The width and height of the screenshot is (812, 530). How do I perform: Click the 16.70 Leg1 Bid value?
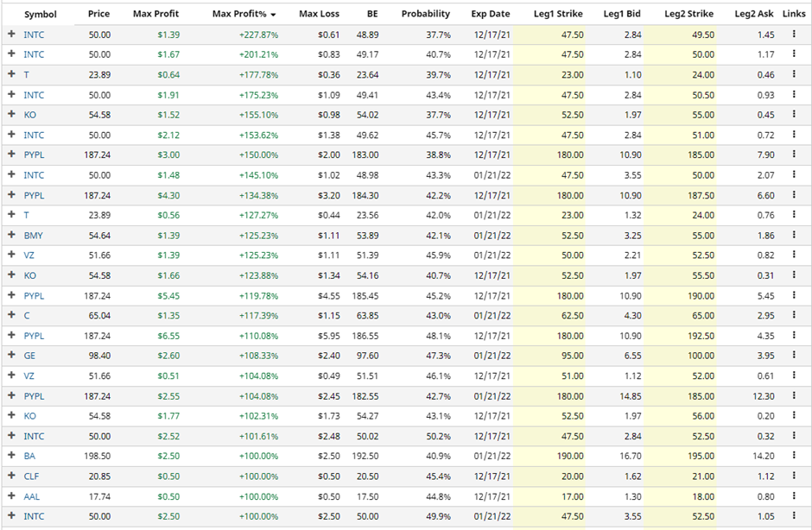click(631, 456)
